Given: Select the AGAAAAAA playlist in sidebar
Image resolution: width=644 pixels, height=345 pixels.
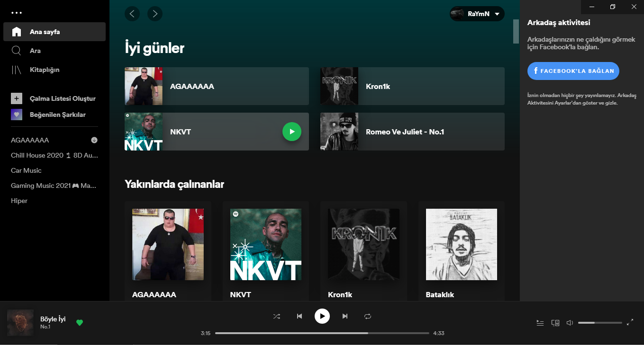Looking at the screenshot, I should click(30, 140).
